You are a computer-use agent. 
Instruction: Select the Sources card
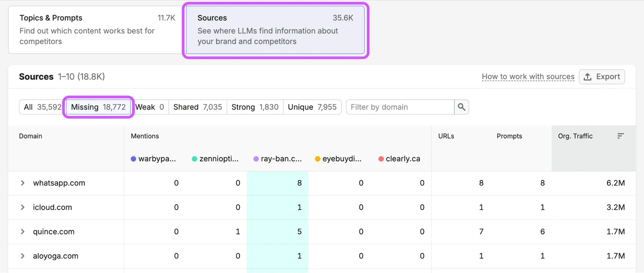[275, 30]
